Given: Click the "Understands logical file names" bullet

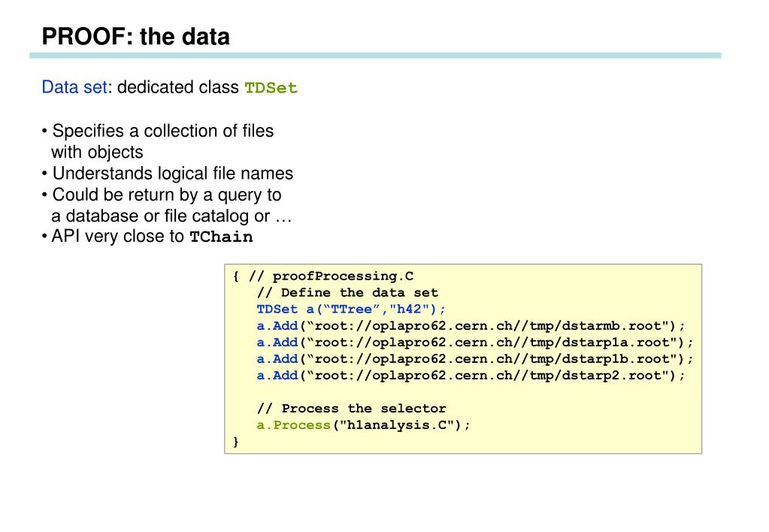Looking at the screenshot, I should [x=167, y=174].
